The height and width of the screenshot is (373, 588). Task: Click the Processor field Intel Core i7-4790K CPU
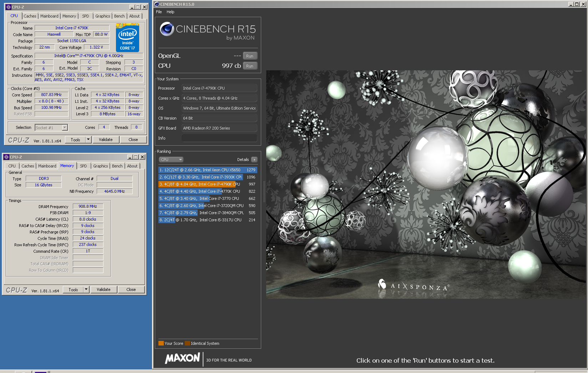click(x=219, y=88)
